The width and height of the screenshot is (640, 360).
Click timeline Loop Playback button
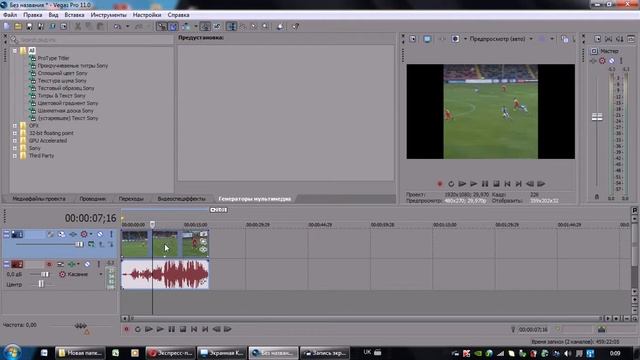(138, 329)
